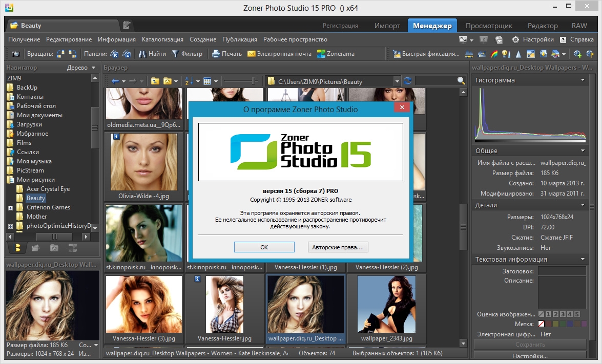This screenshot has height=364, width=602.
Task: Click the resize image icon
Action: click(x=531, y=54)
